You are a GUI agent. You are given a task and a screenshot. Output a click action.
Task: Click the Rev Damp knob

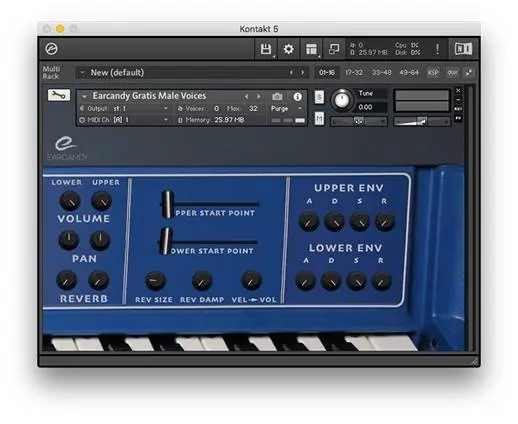click(202, 281)
